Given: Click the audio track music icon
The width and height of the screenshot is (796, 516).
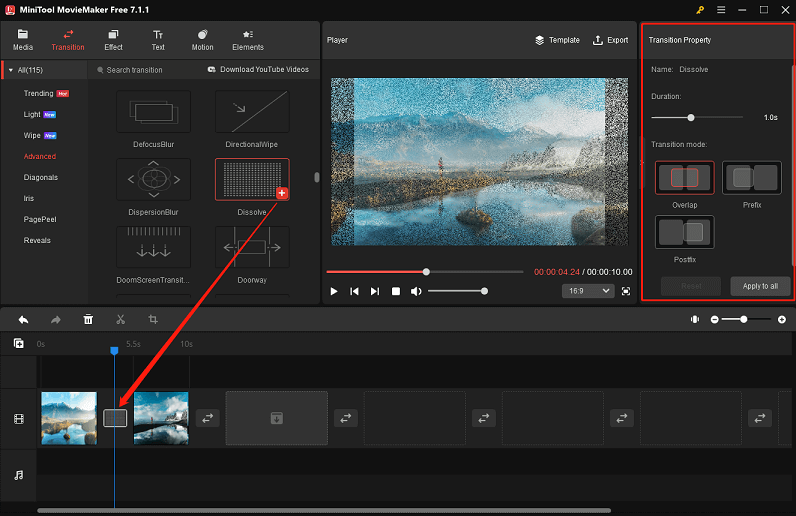Looking at the screenshot, I should point(19,475).
